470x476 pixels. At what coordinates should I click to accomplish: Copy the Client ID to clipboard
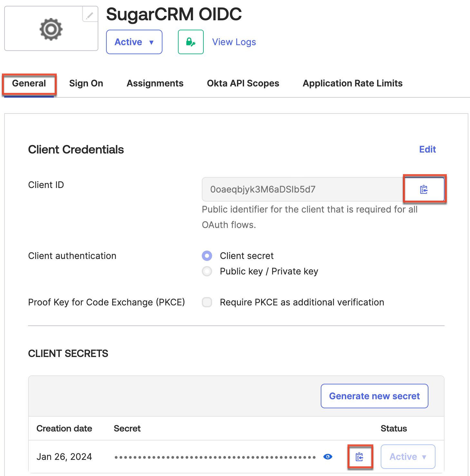tap(424, 189)
